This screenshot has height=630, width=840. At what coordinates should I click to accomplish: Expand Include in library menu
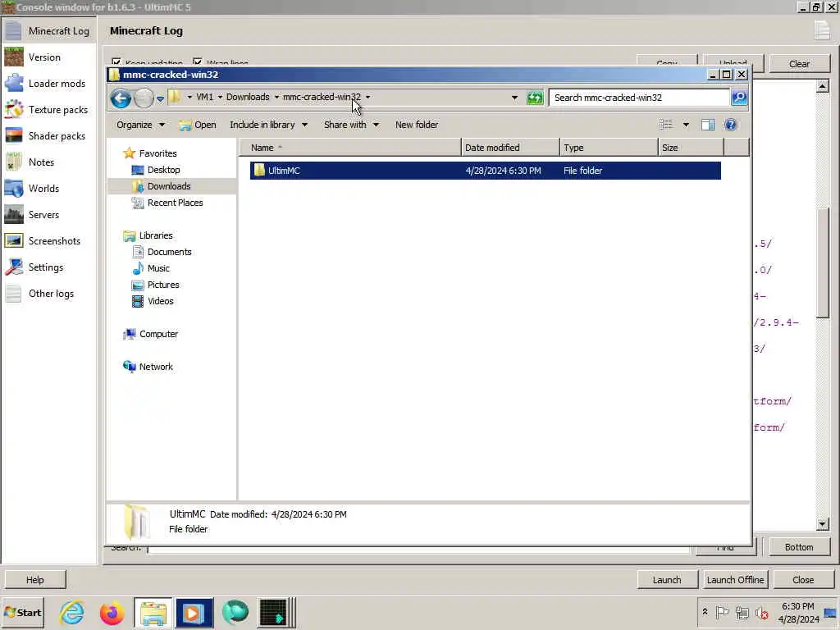tap(268, 125)
